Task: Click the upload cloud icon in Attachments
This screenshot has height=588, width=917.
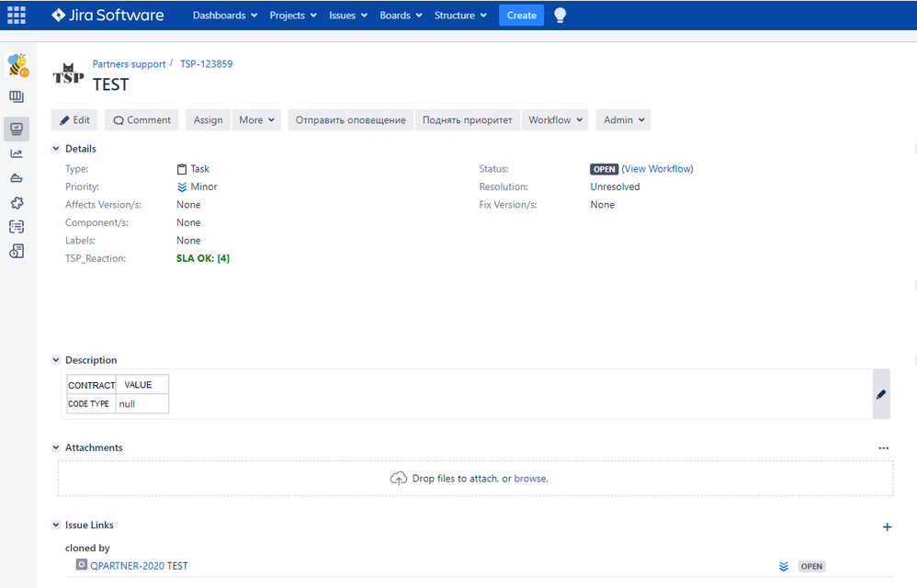Action: [398, 479]
